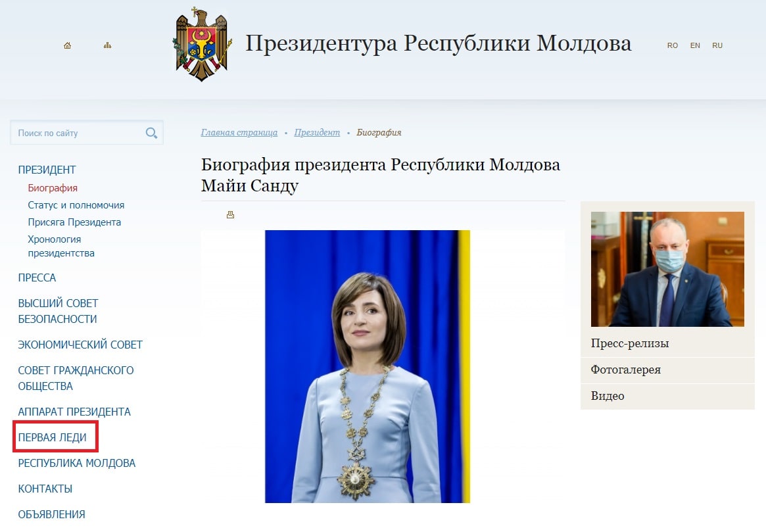Open Присяга Президента page
Image resolution: width=766 pixels, height=532 pixels.
(x=74, y=222)
